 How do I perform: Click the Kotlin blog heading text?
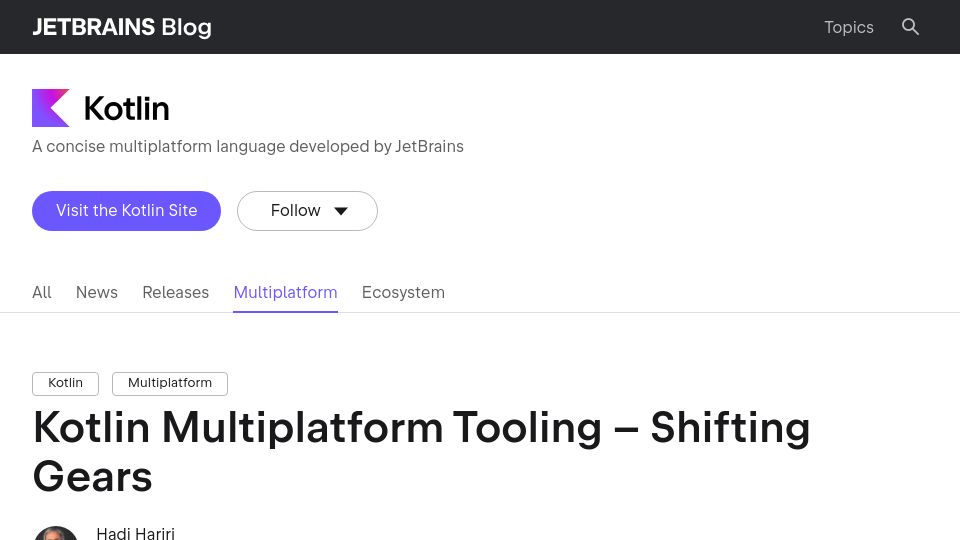[x=126, y=108]
